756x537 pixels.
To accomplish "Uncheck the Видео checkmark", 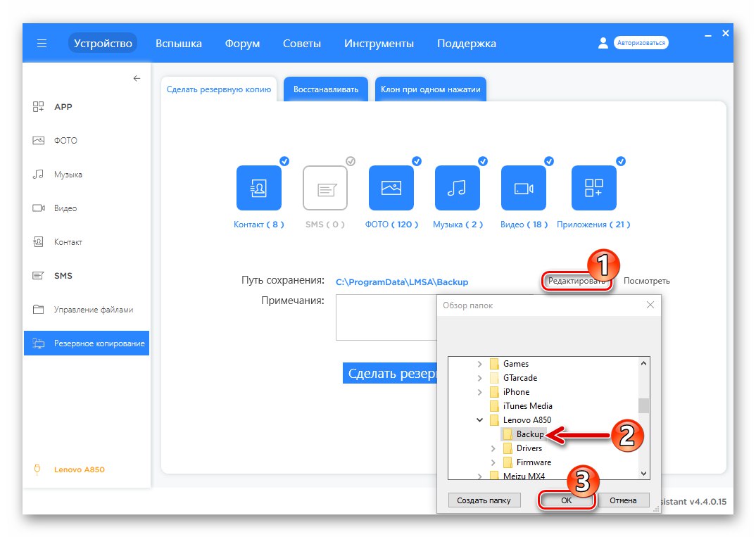I will click(548, 161).
